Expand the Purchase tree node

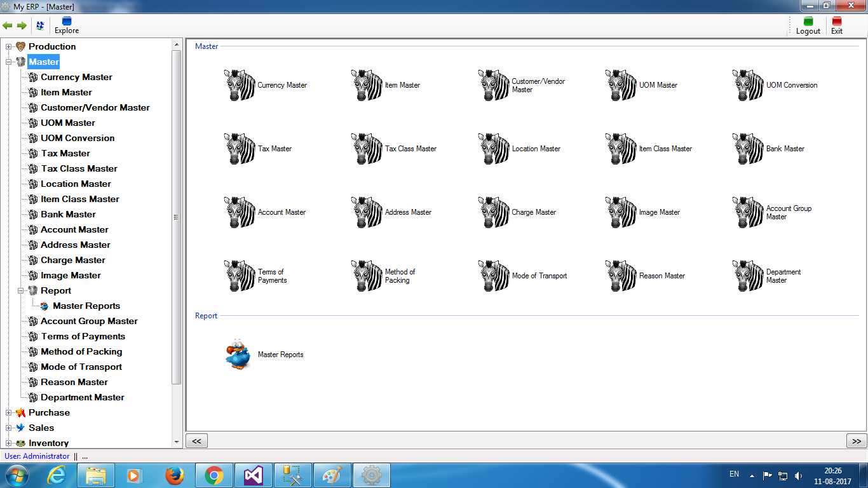coord(9,412)
